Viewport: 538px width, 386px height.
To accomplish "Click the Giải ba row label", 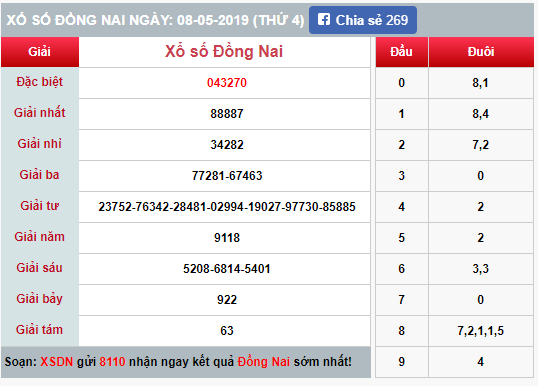I will click(40, 175).
